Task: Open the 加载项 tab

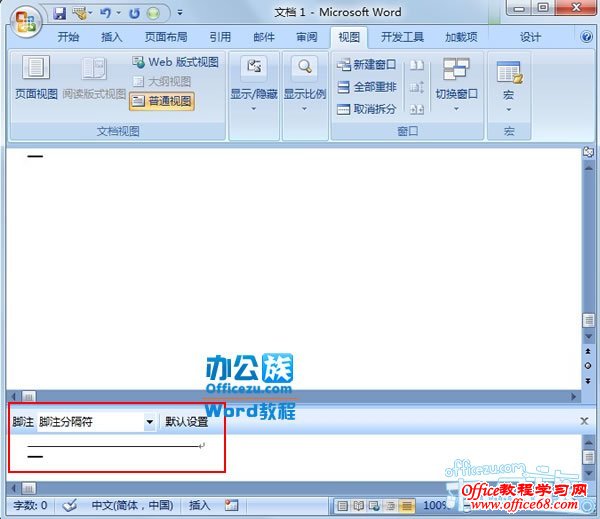Action: pos(461,37)
